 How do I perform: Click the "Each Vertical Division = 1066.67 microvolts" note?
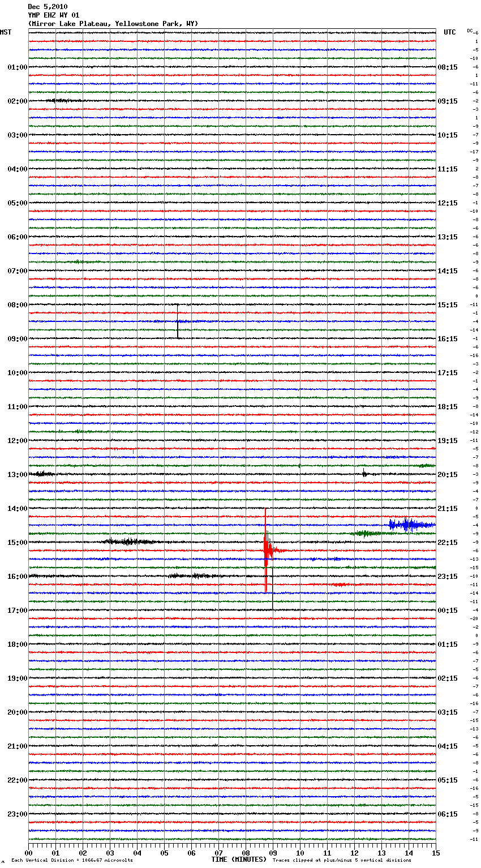click(x=72, y=861)
